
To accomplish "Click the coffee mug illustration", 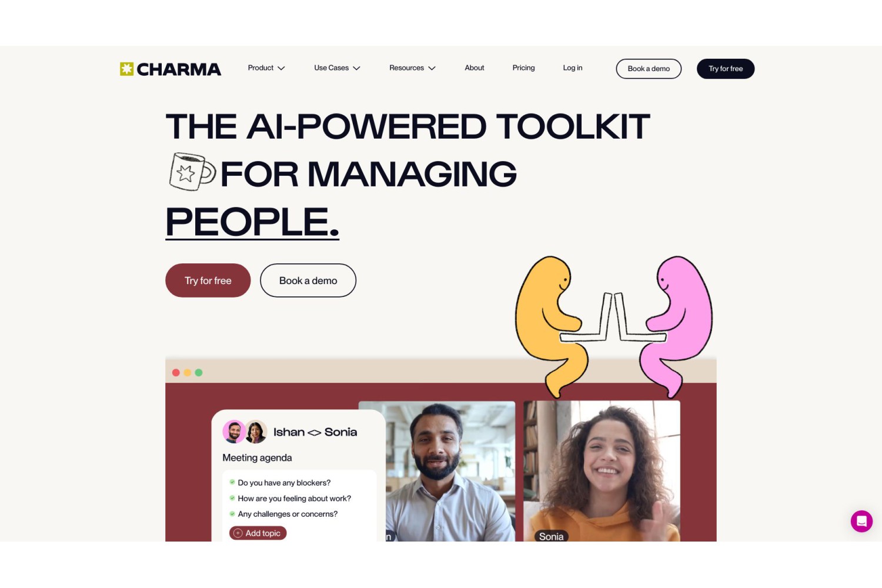I will [x=192, y=172].
